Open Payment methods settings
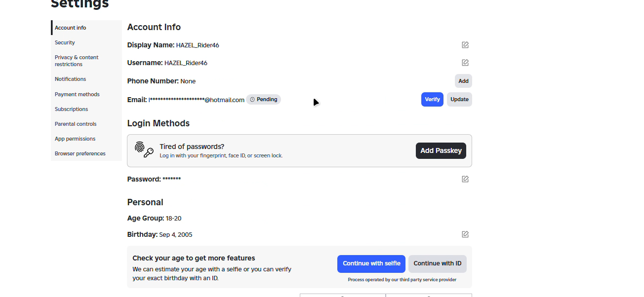Screen dimensions: 644x297 (x=77, y=94)
